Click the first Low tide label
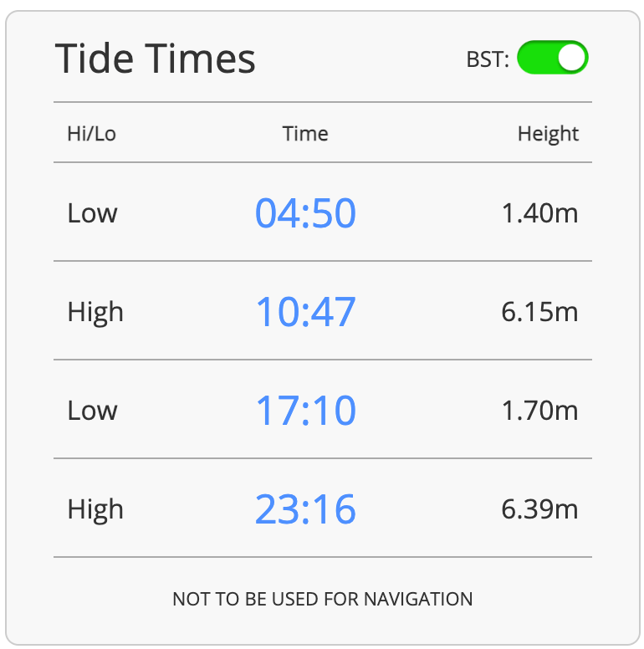The height and width of the screenshot is (649, 644). pyautogui.click(x=92, y=213)
